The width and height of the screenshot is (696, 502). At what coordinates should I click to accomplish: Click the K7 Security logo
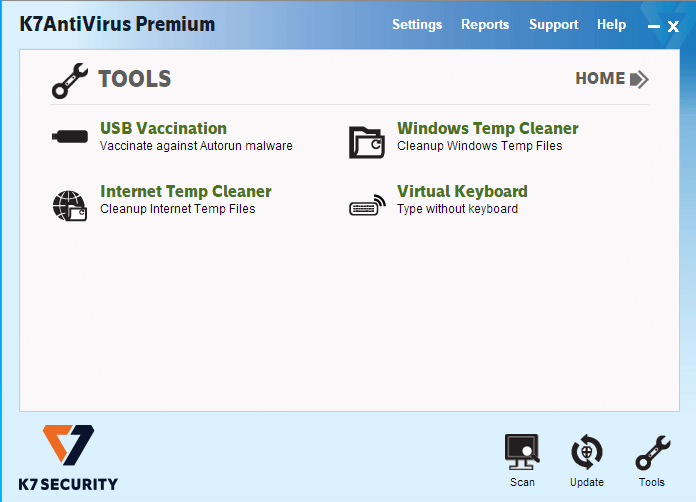[x=68, y=458]
